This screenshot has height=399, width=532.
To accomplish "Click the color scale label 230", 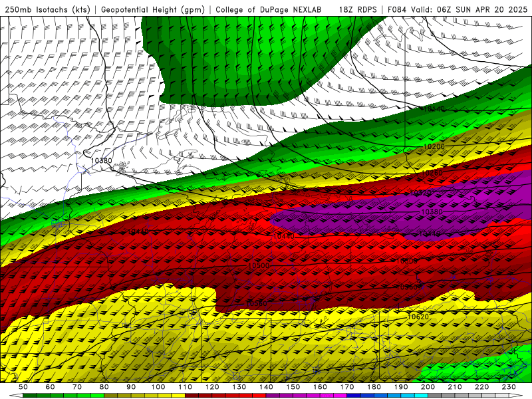I will [509, 387].
